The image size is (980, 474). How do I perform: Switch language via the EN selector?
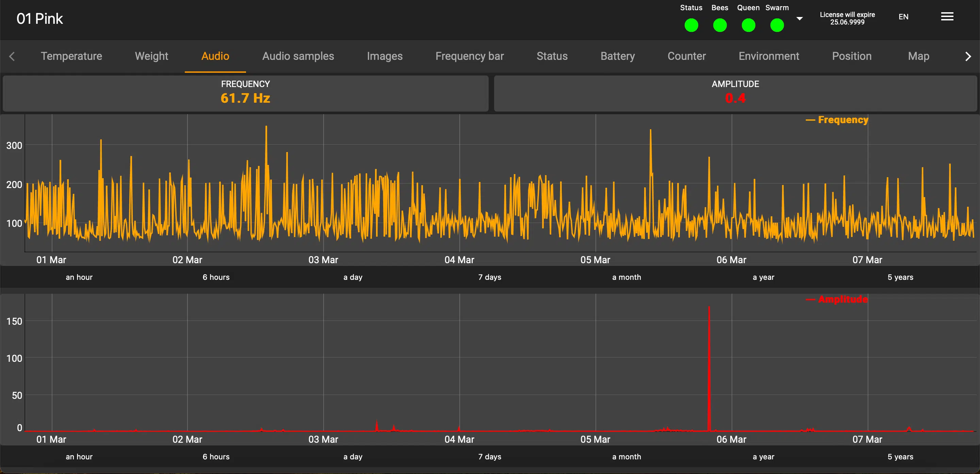point(903,17)
